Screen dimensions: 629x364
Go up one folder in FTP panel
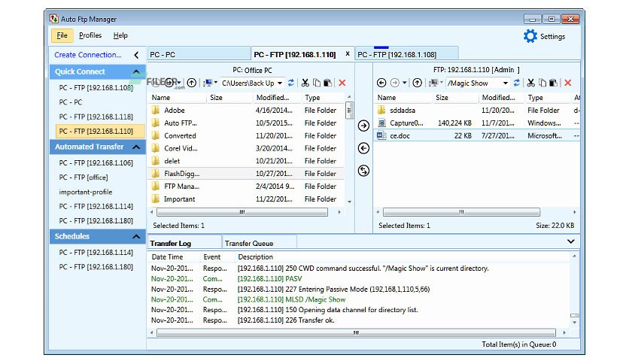click(x=417, y=83)
